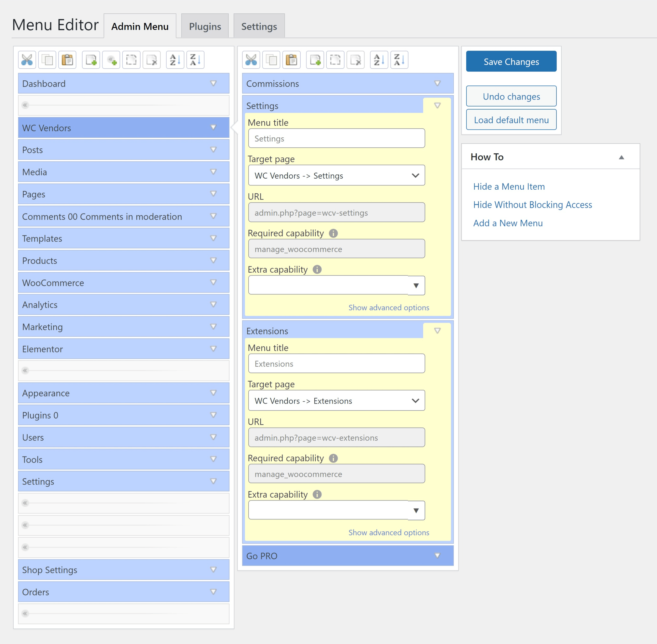Click the Sort descending Z-A icon in the submenu toolbar
This screenshot has width=657, height=644.
point(399,60)
